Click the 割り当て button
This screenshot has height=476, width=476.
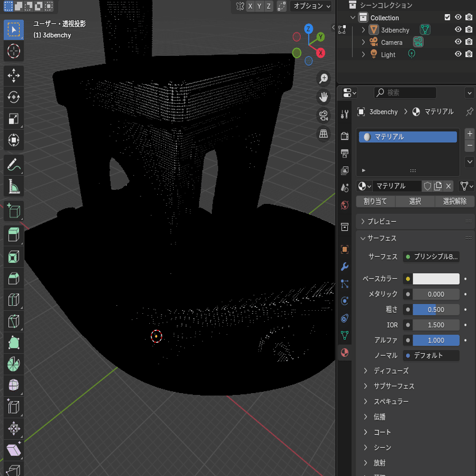pyautogui.click(x=375, y=201)
